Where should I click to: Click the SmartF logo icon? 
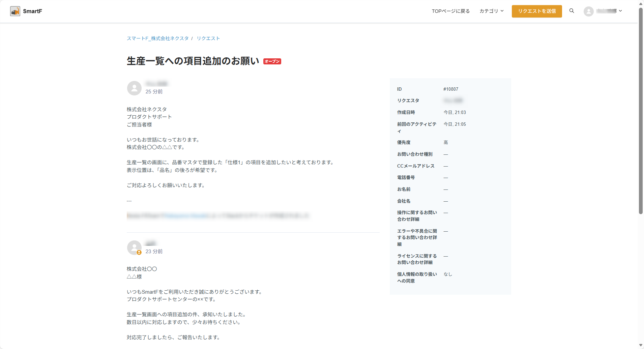(x=15, y=11)
